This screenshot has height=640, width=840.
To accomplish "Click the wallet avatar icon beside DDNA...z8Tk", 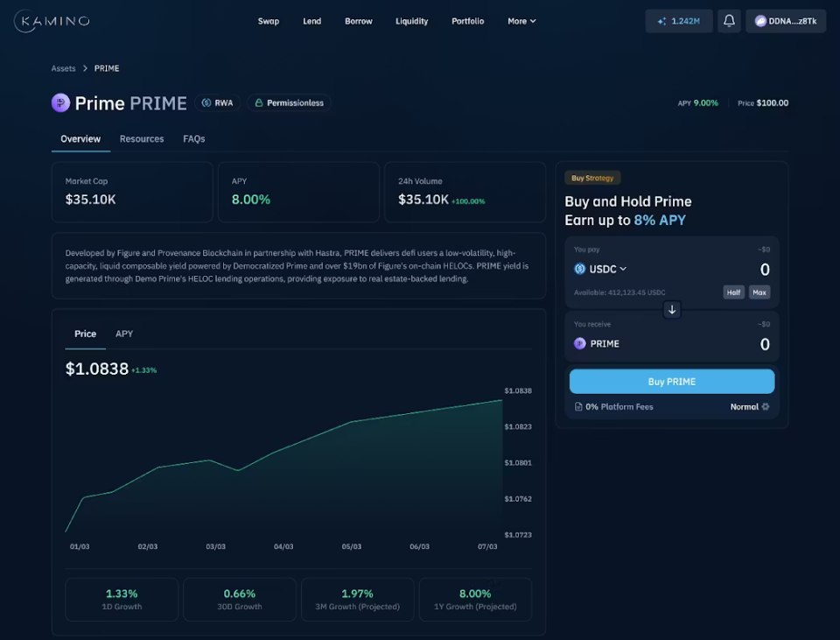I will pyautogui.click(x=760, y=21).
